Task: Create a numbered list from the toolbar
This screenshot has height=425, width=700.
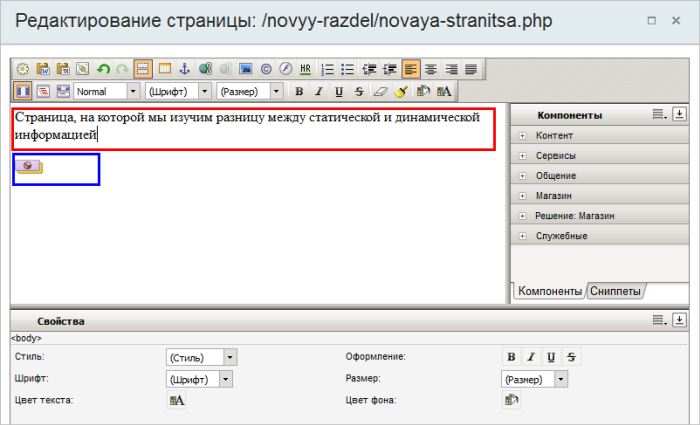Action: (327, 69)
